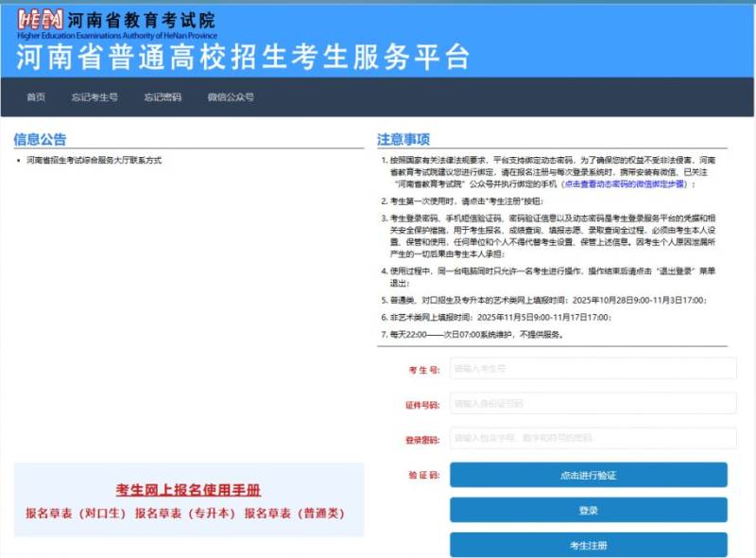756x558 pixels.
Task: Click the 河南省普通高校招生考生服务平台 title banner
Action: (x=243, y=56)
